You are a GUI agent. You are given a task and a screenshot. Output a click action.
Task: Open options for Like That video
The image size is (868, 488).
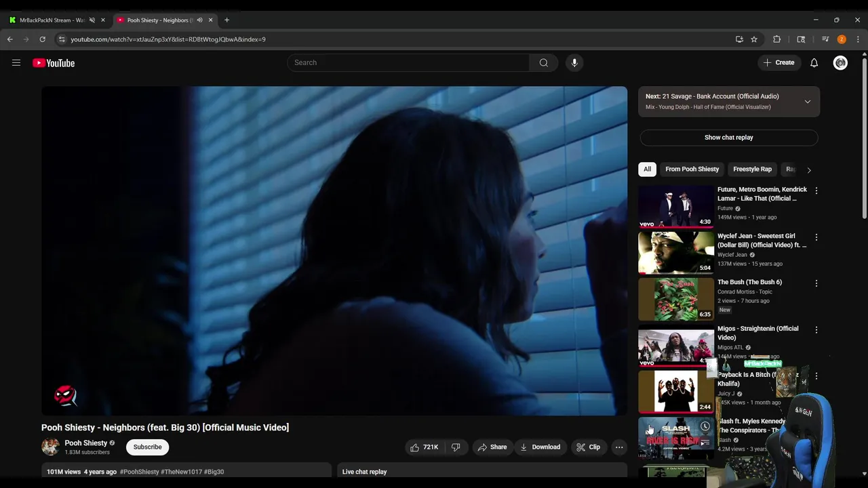pyautogui.click(x=816, y=191)
